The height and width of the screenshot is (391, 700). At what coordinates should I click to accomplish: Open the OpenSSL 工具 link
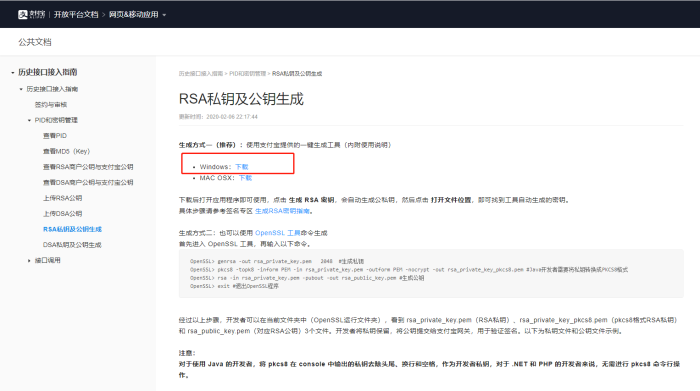[278, 233]
